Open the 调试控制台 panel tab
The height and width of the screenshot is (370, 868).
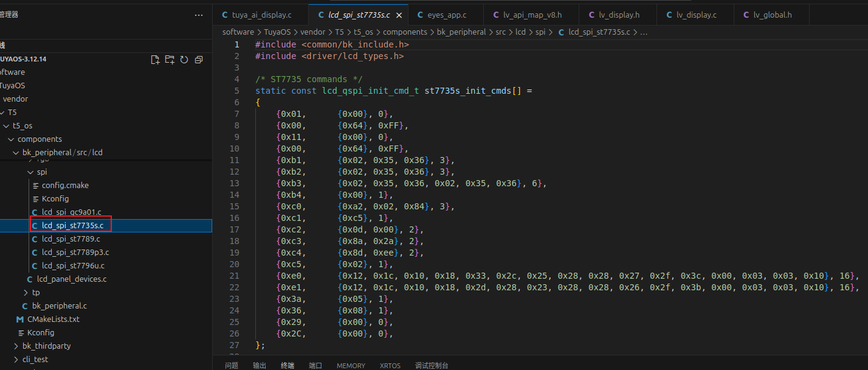pyautogui.click(x=432, y=366)
